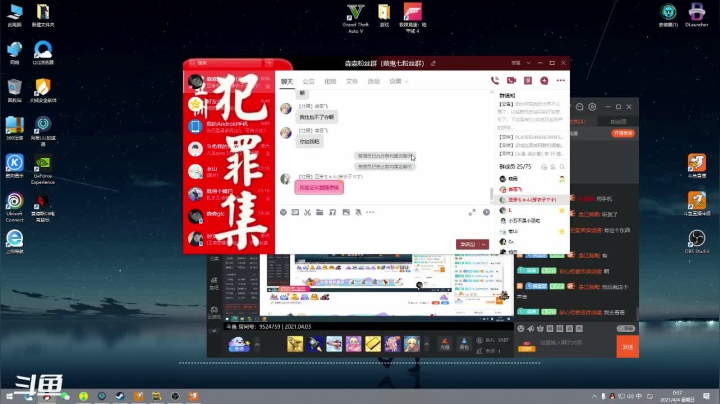This screenshot has width=720, height=404.
Task: Collapse Douyu sidebar with bottom chevron
Action: [x=214, y=330]
